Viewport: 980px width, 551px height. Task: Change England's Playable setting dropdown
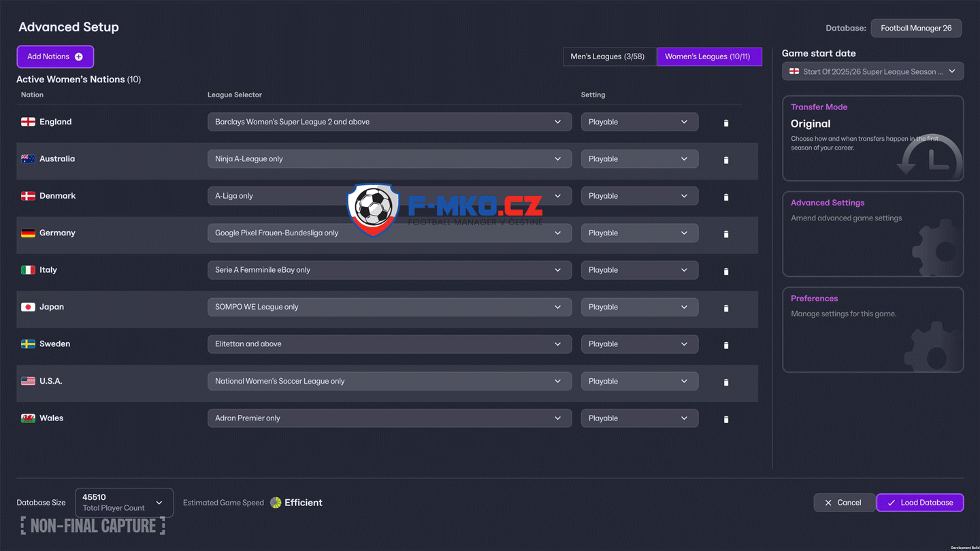pos(640,122)
